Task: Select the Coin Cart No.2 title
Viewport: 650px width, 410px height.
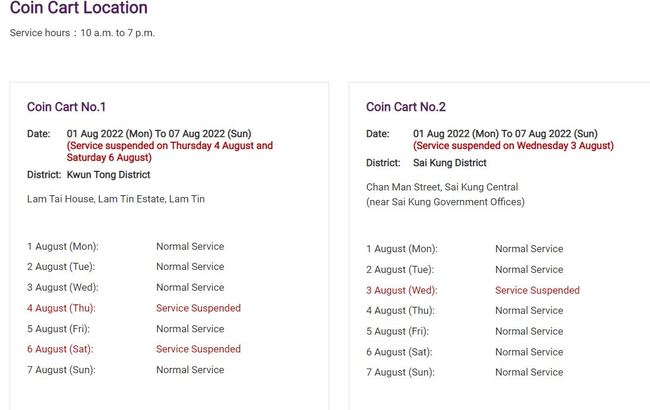Action: tap(406, 107)
